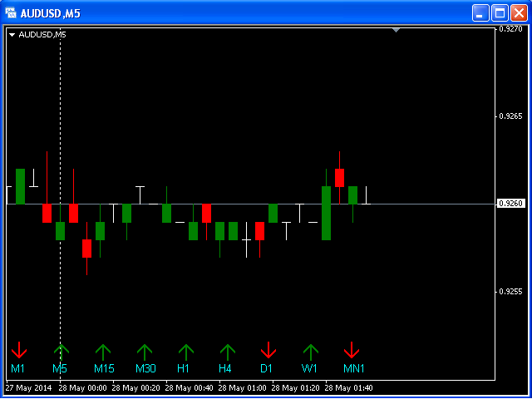532x399 pixels.
Task: Select the MN1 timeframe label
Action: pos(354,368)
